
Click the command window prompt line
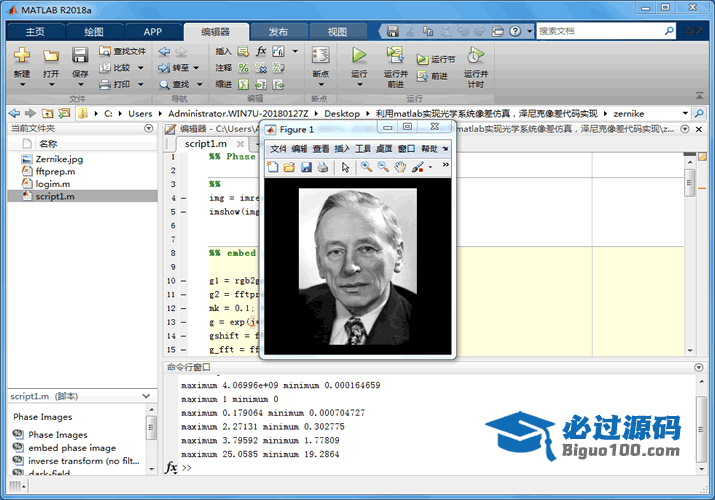click(x=438, y=468)
